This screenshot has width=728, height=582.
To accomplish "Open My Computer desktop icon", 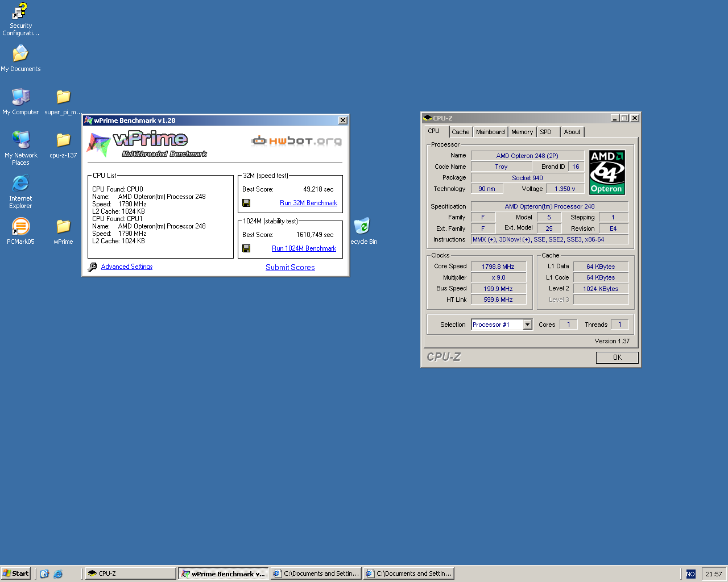I will pyautogui.click(x=20, y=102).
